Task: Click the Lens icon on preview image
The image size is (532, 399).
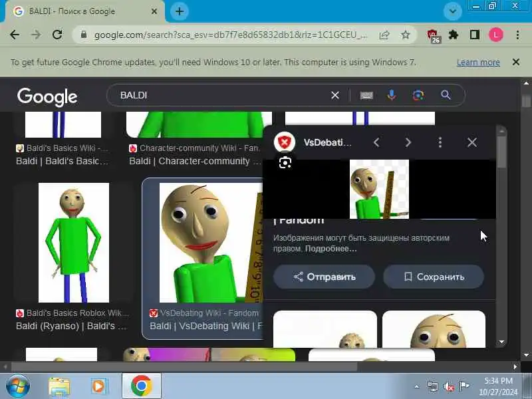Action: (285, 163)
